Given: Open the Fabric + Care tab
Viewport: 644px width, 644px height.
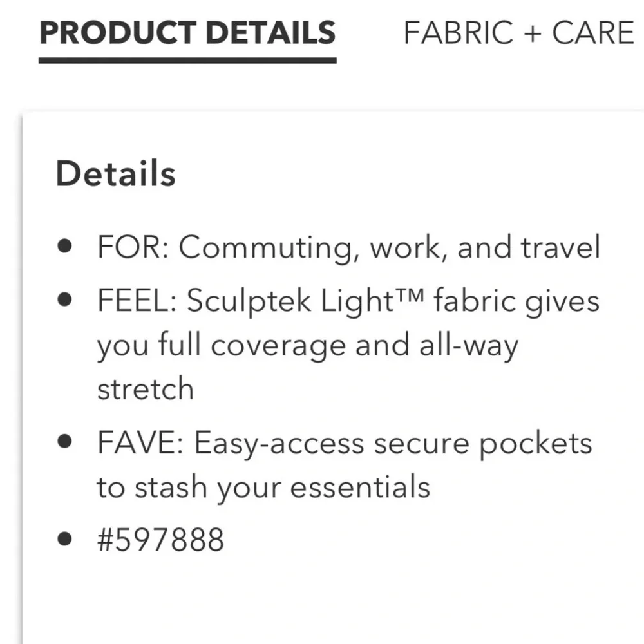Looking at the screenshot, I should tap(519, 32).
